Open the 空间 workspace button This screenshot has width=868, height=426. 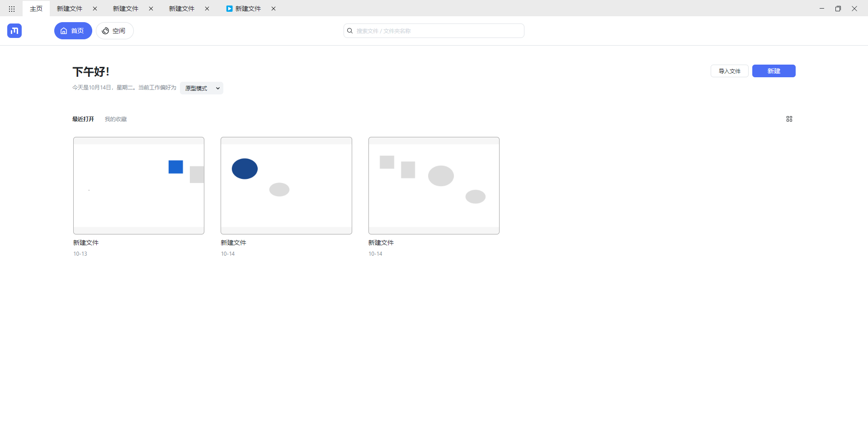click(114, 31)
